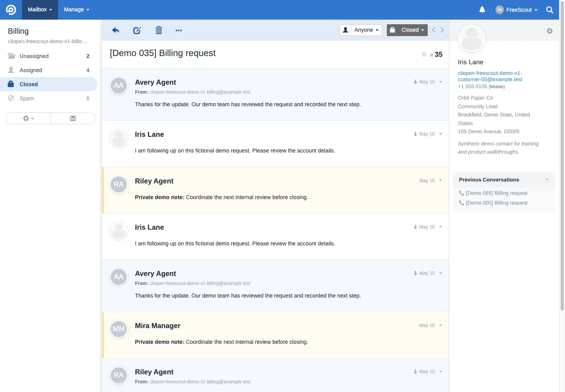Select the Unassigned folder
The image size is (565, 392).
coord(49,56)
